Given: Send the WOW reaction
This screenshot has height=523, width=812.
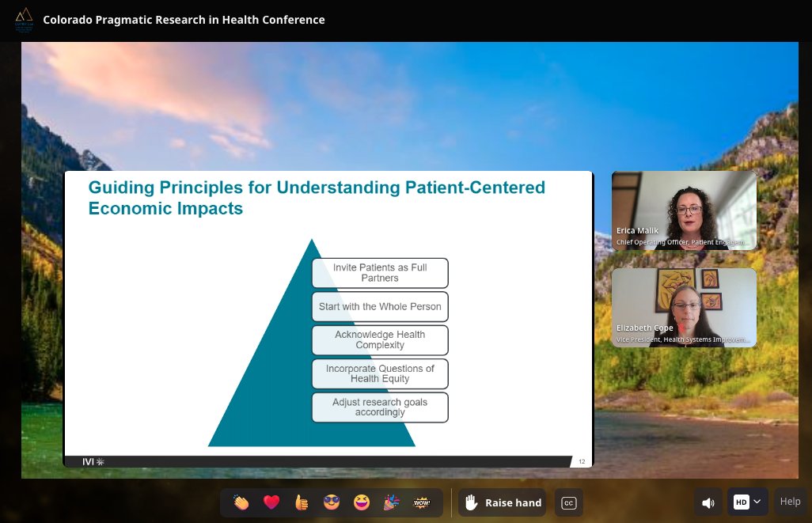Looking at the screenshot, I should tap(420, 502).
